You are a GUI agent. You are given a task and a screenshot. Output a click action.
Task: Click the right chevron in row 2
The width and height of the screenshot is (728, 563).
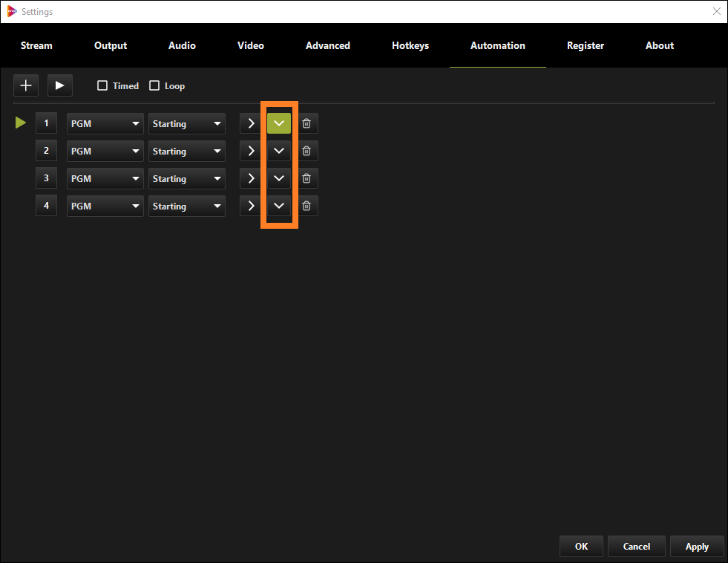(x=251, y=151)
